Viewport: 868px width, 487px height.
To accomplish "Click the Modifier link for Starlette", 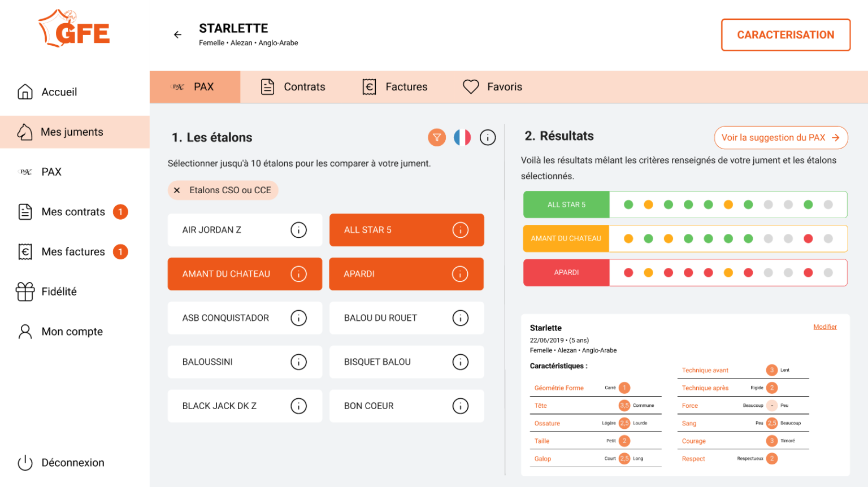I will tap(824, 327).
